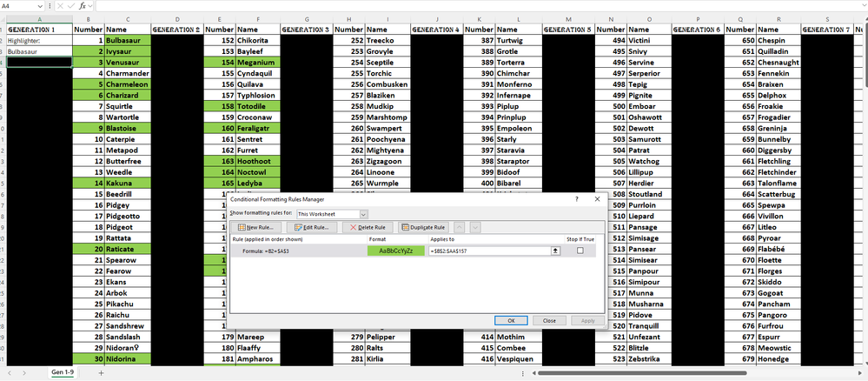Collapse dialog using Applies to range selector
This screenshot has width=868, height=381.
[555, 251]
